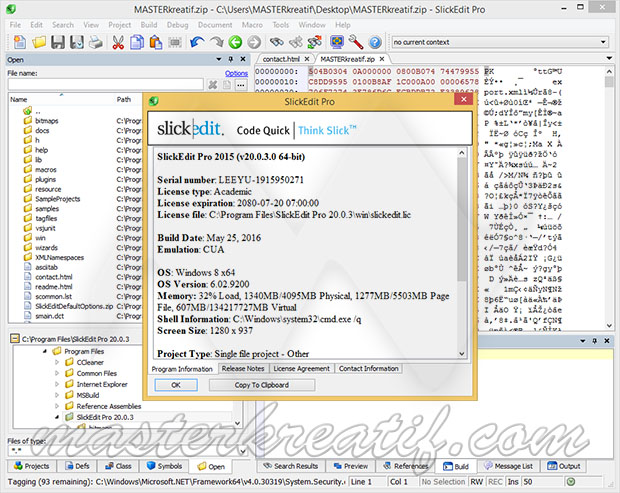Click the Paste clipboard icon
Viewport: 620px width, 493px height.
(156, 42)
